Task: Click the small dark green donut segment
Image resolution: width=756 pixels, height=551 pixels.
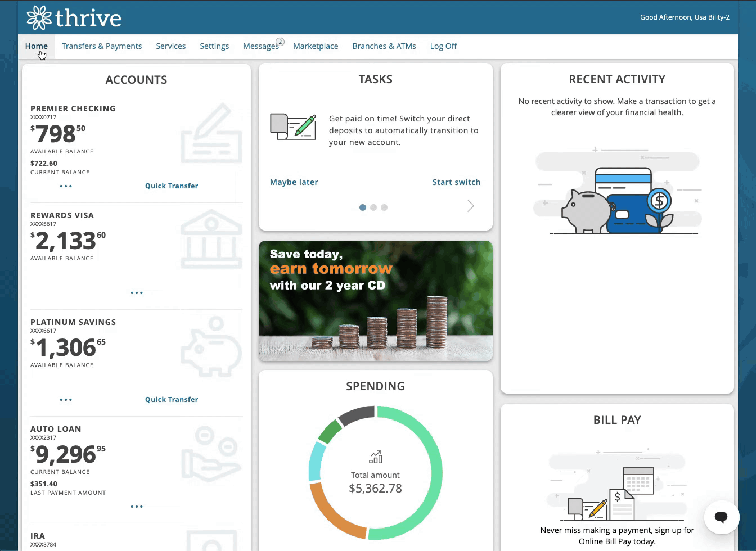Action: [x=330, y=432]
